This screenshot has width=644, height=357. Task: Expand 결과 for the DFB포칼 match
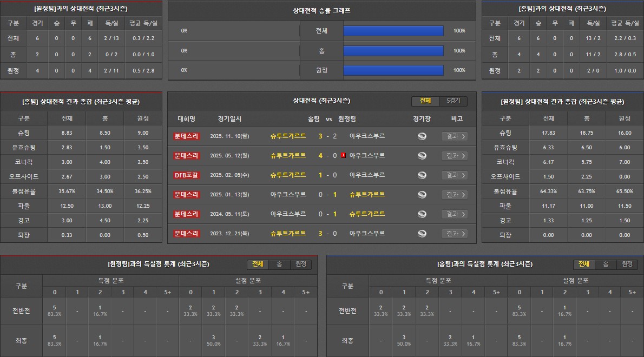[454, 175]
